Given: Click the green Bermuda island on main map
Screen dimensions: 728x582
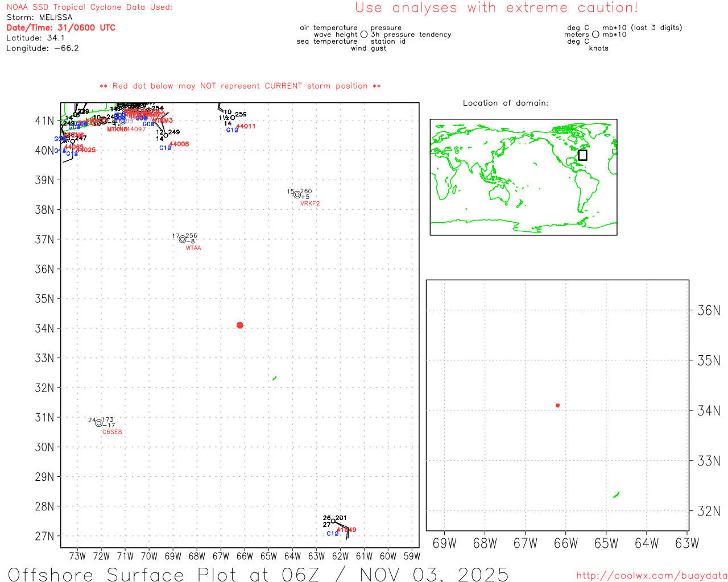Looking at the screenshot, I should tap(275, 378).
